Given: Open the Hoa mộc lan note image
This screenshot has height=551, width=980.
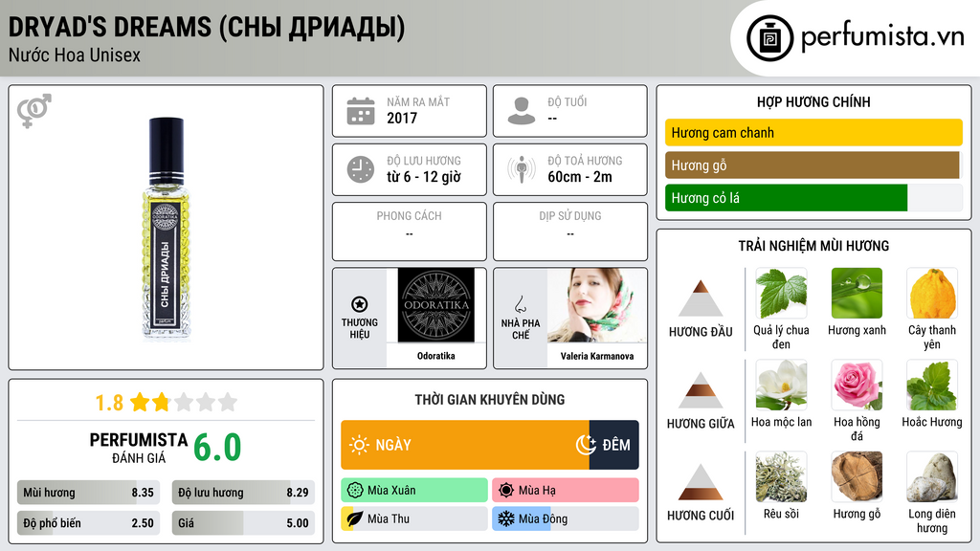Looking at the screenshot, I should pyautogui.click(x=781, y=386).
